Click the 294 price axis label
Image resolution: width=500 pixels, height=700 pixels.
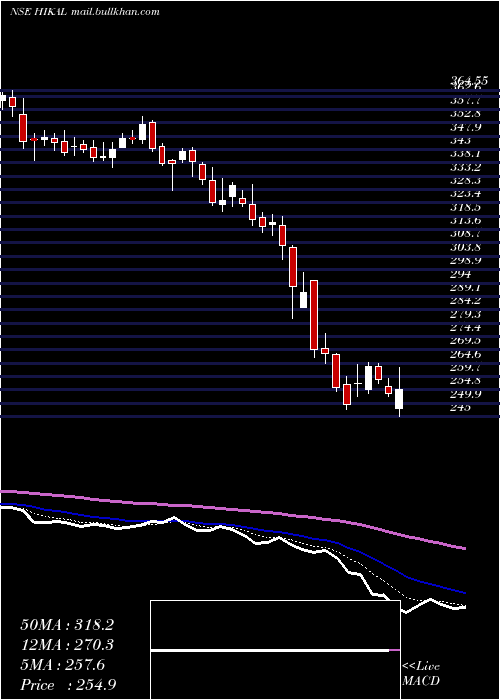(x=460, y=274)
